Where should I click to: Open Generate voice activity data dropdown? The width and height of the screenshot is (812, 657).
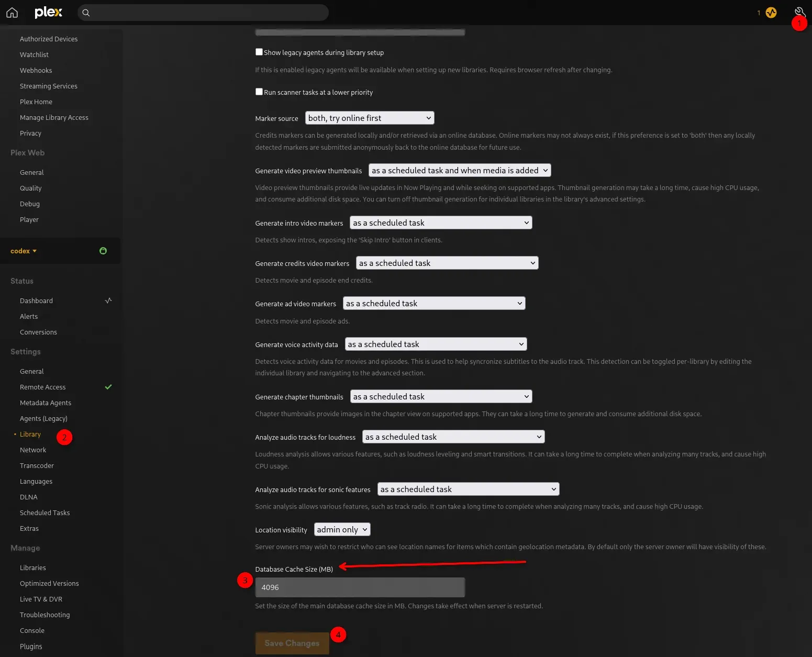pos(436,344)
